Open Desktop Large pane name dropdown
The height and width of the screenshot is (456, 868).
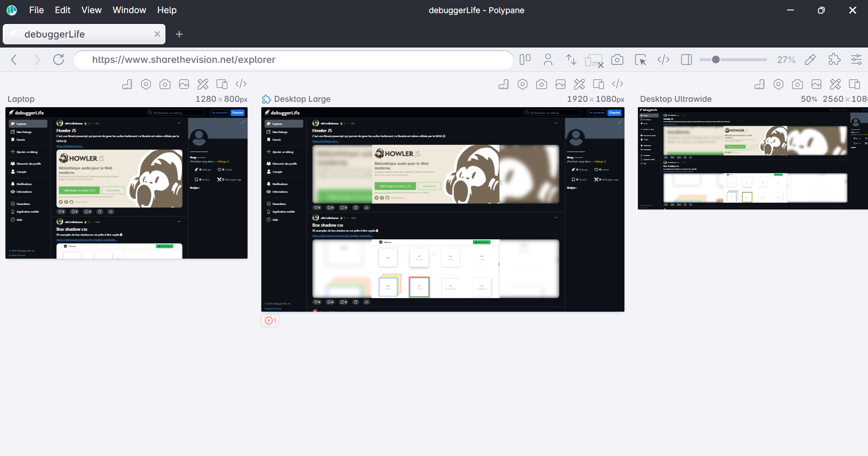pos(302,99)
